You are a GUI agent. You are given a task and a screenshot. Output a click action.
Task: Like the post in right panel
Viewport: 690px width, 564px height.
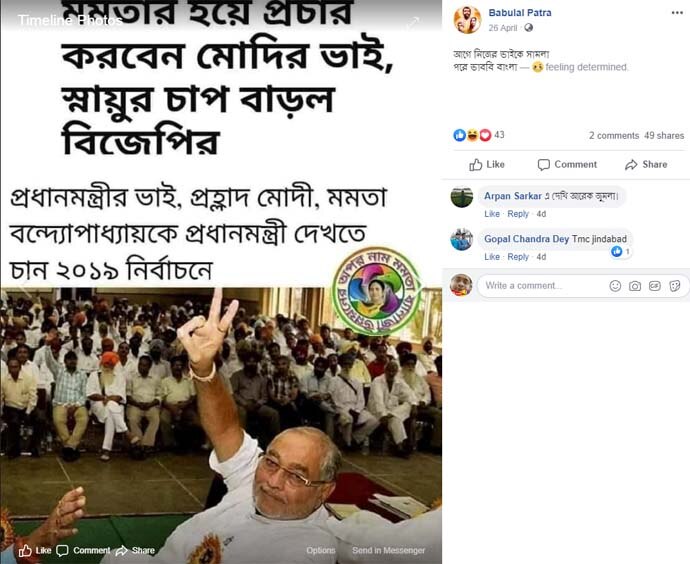(487, 165)
